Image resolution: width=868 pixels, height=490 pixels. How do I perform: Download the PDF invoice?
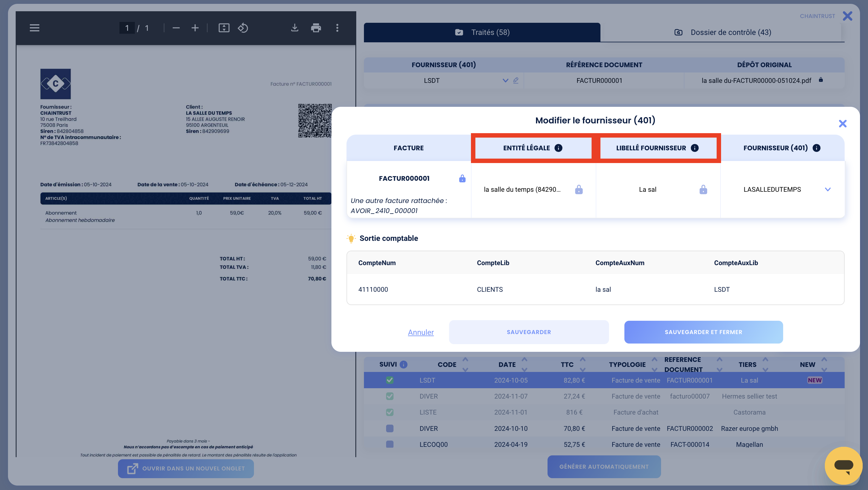[x=294, y=28]
